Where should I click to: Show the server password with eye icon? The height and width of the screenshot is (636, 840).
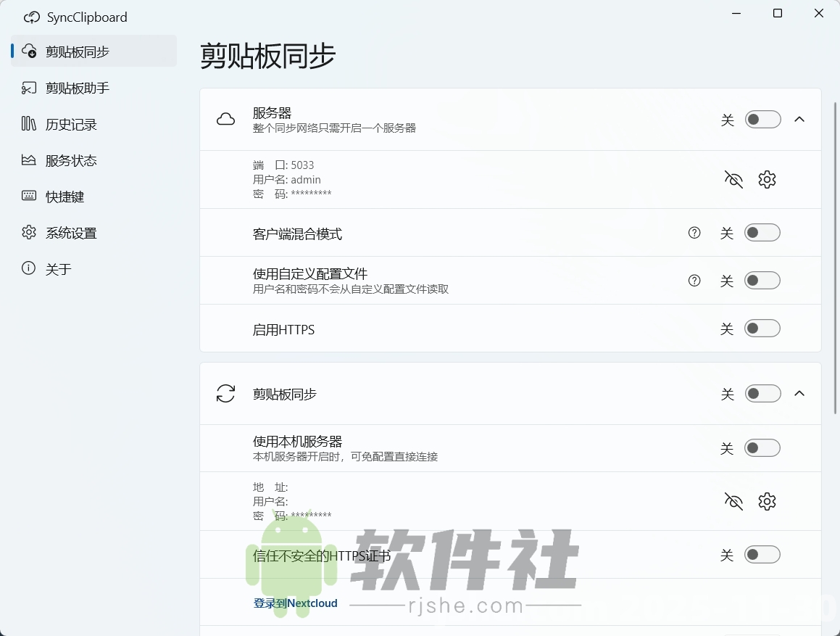[733, 179]
